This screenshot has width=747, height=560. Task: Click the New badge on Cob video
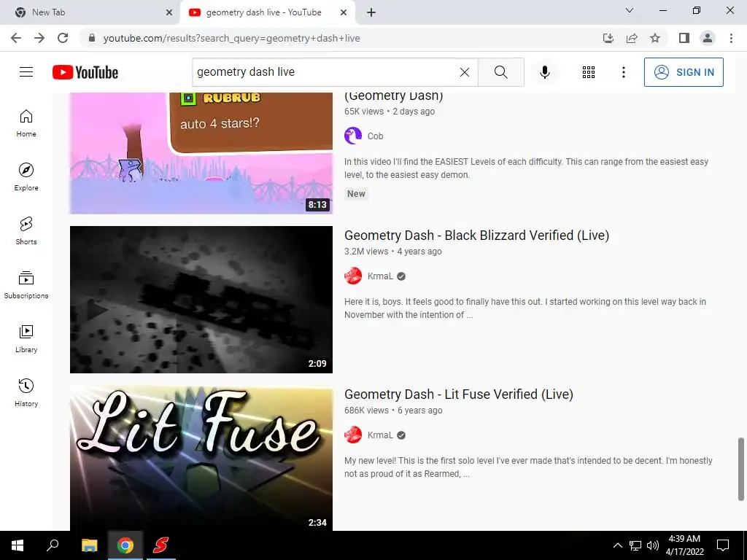(356, 194)
